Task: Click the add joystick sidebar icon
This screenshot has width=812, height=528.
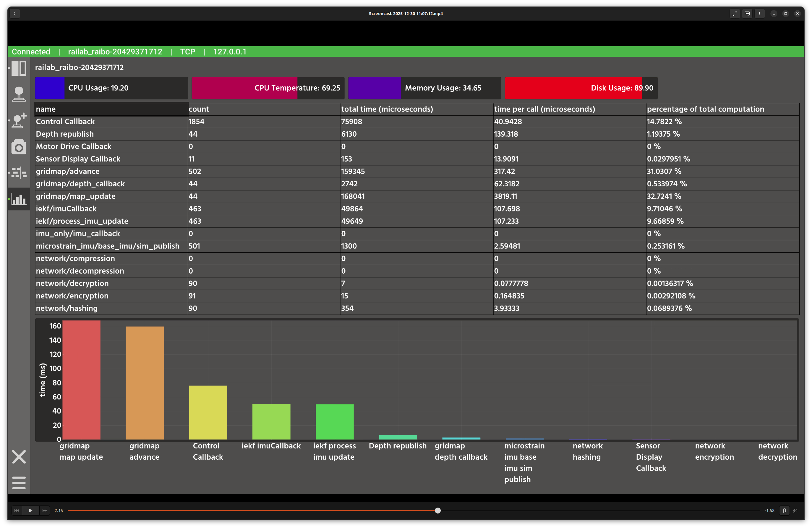Action: pos(19,120)
